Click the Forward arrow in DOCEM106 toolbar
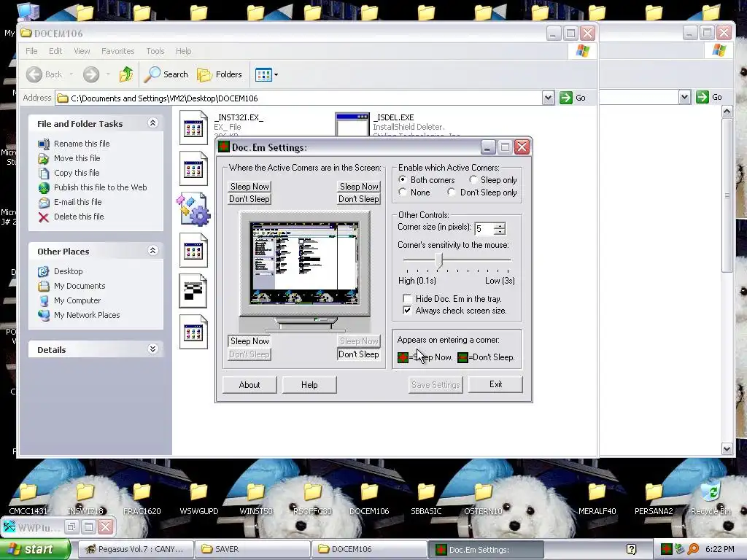The height and width of the screenshot is (560, 747). pos(91,74)
